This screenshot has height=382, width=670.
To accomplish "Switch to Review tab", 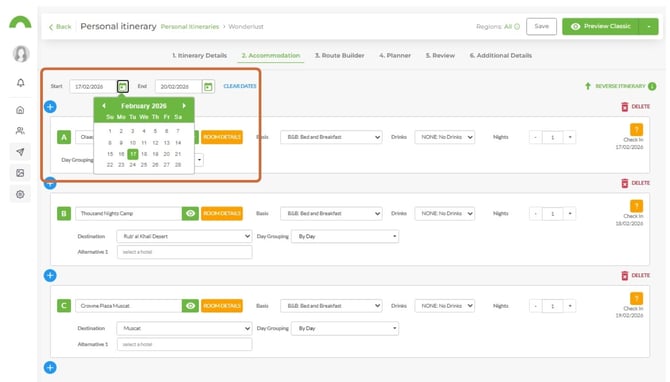I will click(440, 56).
